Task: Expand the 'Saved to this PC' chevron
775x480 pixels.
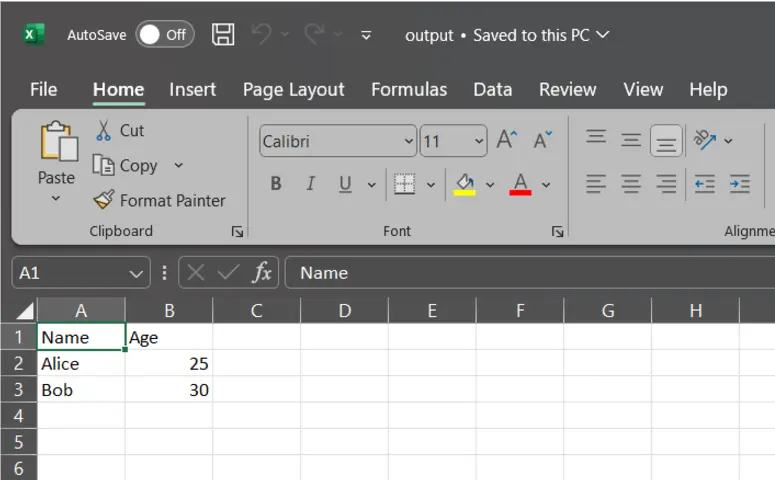Action: pyautogui.click(x=603, y=35)
